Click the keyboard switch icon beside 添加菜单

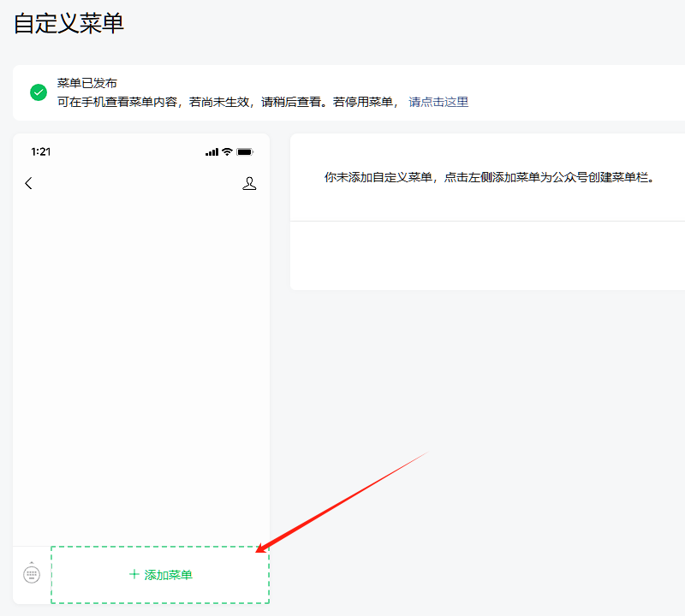pos(32,575)
